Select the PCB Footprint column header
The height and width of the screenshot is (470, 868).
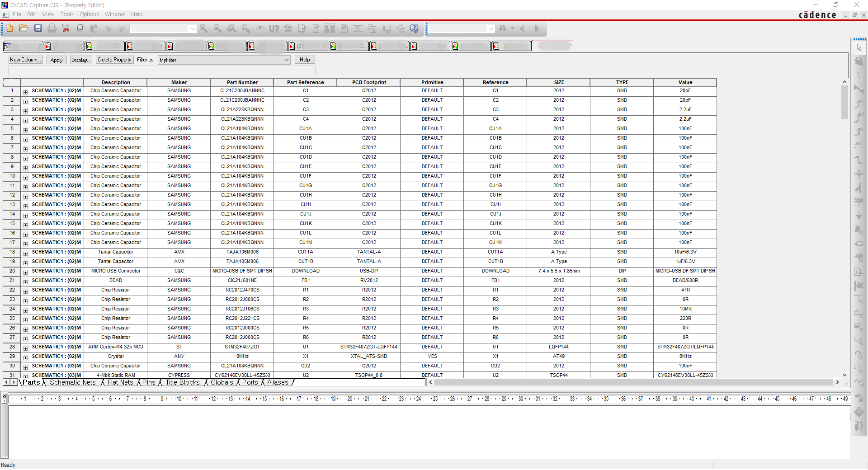click(x=369, y=82)
